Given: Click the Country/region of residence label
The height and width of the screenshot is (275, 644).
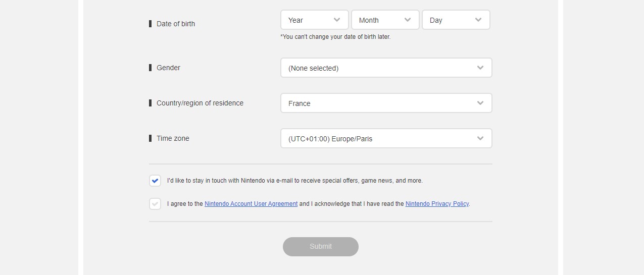Looking at the screenshot, I should point(200,103).
